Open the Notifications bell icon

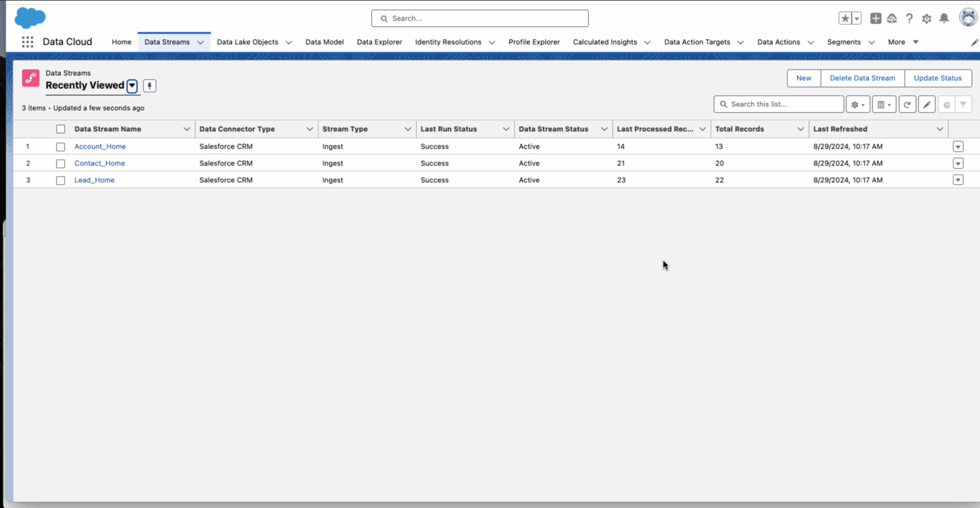tap(944, 19)
